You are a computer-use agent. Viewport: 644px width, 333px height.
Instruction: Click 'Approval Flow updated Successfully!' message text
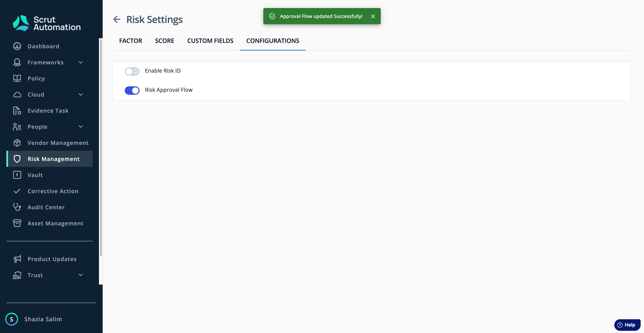[x=321, y=16]
